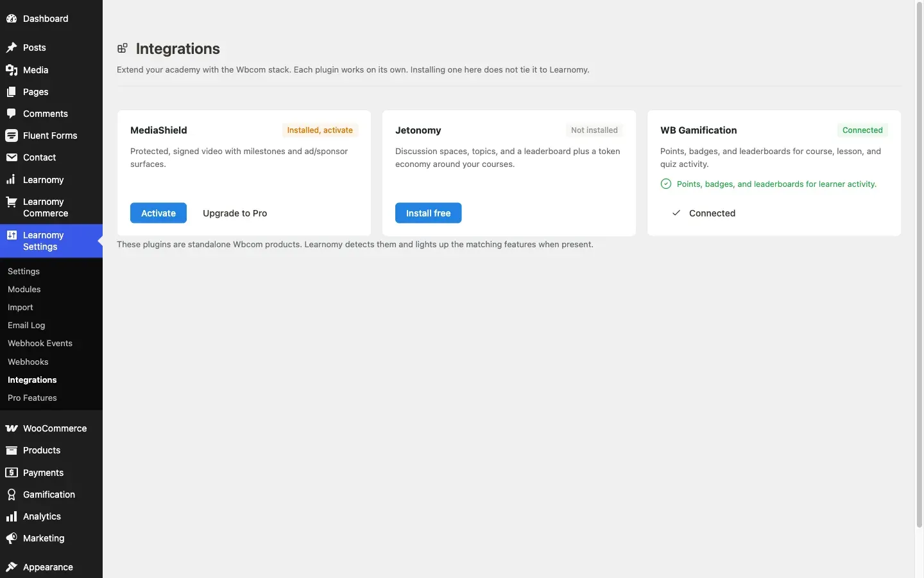
Task: Open Media menu item
Action: click(x=51, y=70)
